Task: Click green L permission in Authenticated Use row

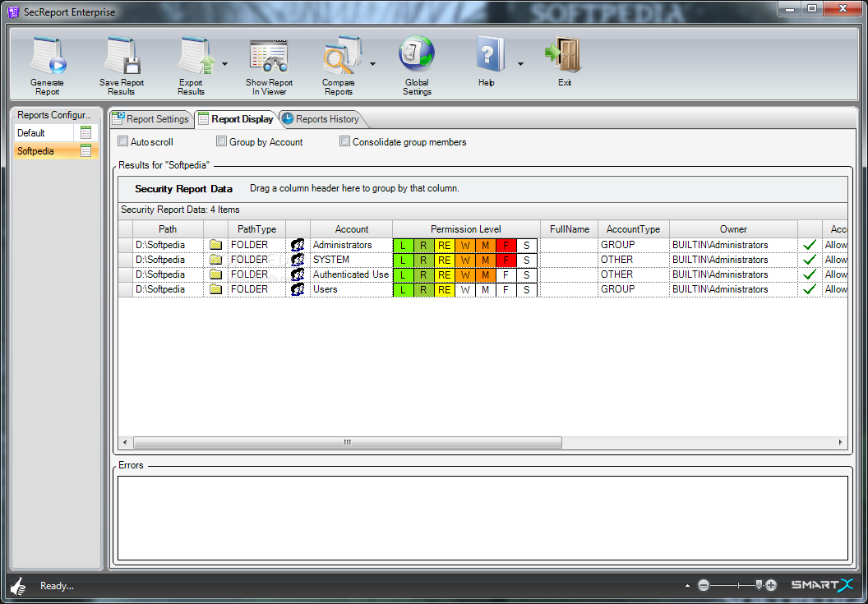Action: [403, 274]
